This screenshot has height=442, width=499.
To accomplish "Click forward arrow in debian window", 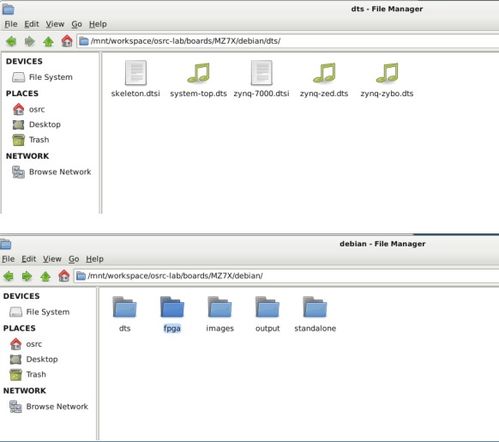I will 27,276.
